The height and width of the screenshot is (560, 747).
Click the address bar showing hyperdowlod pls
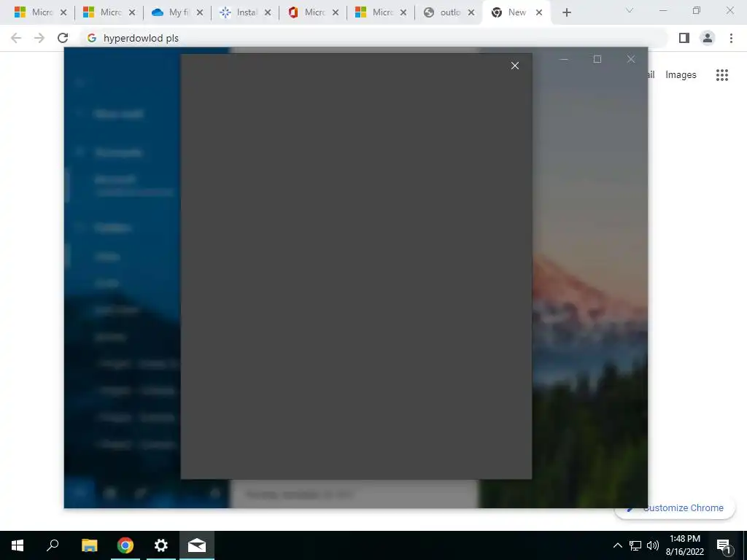tap(374, 38)
